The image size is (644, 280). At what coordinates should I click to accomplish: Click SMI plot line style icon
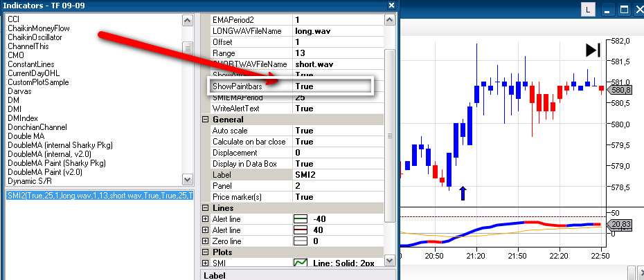click(x=301, y=263)
